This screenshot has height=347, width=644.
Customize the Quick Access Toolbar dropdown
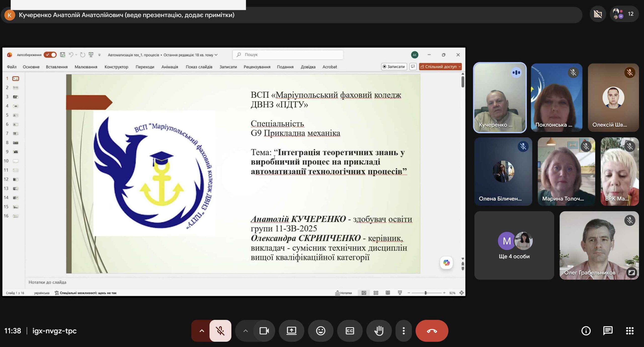99,55
